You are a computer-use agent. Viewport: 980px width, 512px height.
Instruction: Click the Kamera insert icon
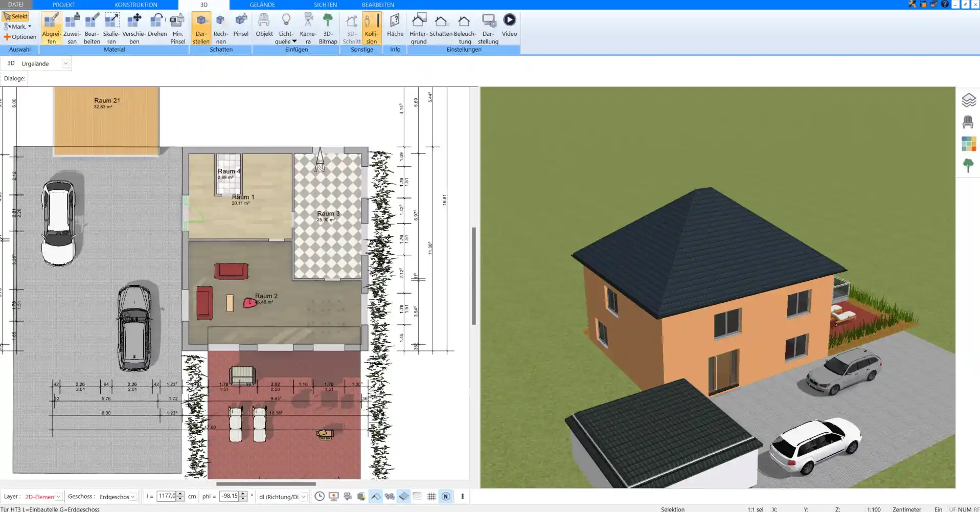click(308, 29)
